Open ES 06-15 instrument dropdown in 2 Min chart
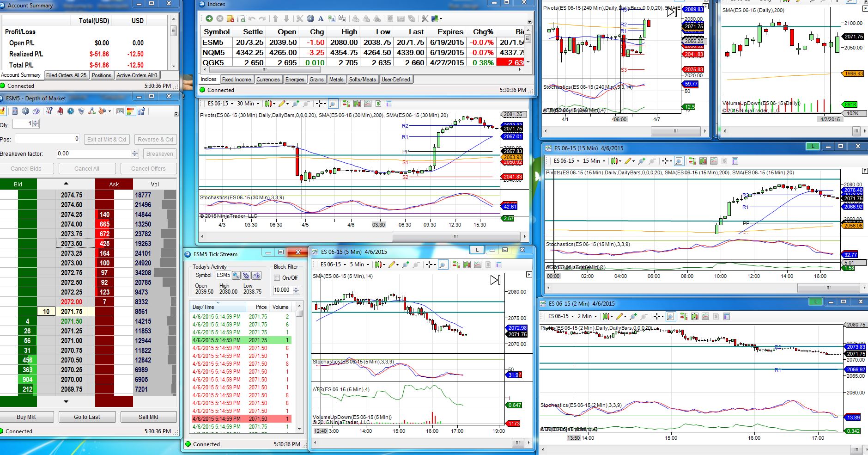Screen dimensions: 868x455 point(561,316)
